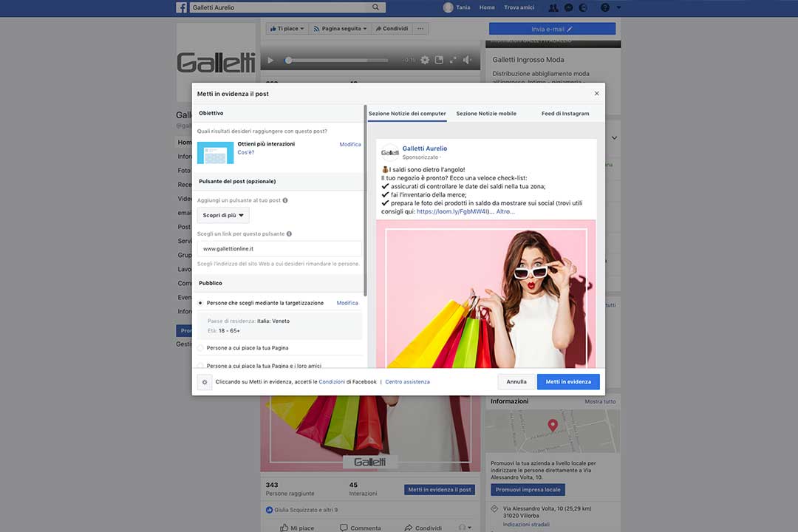Click the directions diamond icon by address
798x532 pixels.
coord(494,508)
